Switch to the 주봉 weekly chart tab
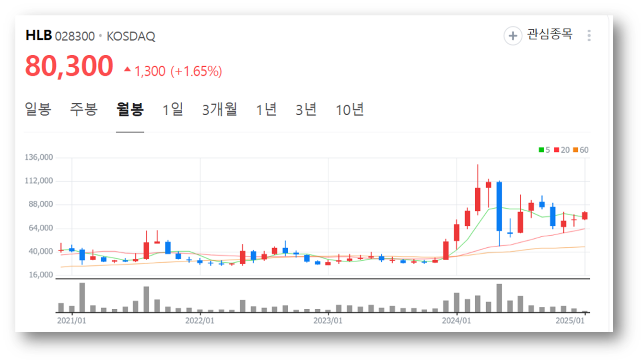This screenshot has height=363, width=644. (83, 109)
